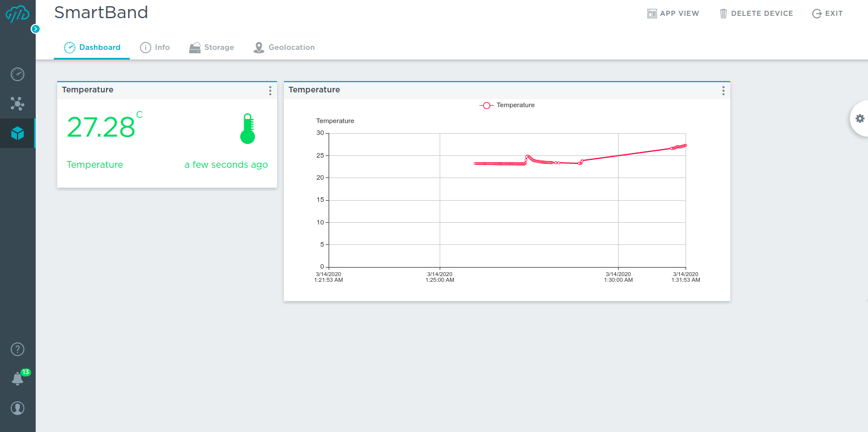Open the user profile icon
The height and width of the screenshot is (432, 868).
click(x=18, y=408)
